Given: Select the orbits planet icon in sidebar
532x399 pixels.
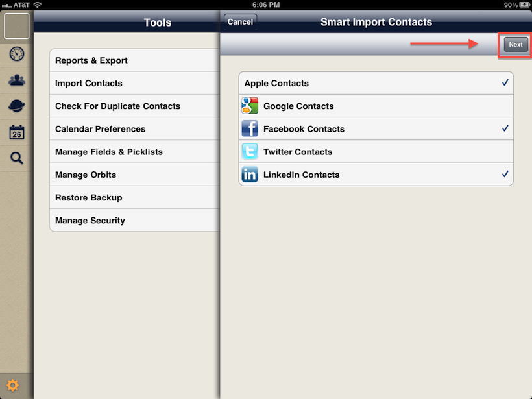Looking at the screenshot, I should (x=17, y=107).
